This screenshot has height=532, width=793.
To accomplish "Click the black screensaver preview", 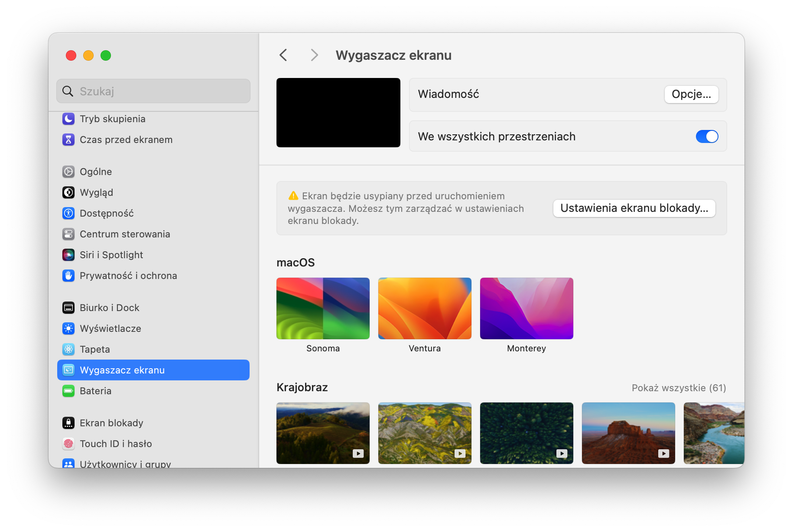I will tap(338, 113).
